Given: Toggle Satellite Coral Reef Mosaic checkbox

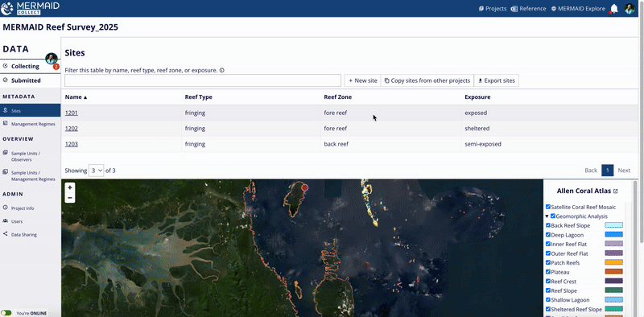Looking at the screenshot, I should click(548, 207).
